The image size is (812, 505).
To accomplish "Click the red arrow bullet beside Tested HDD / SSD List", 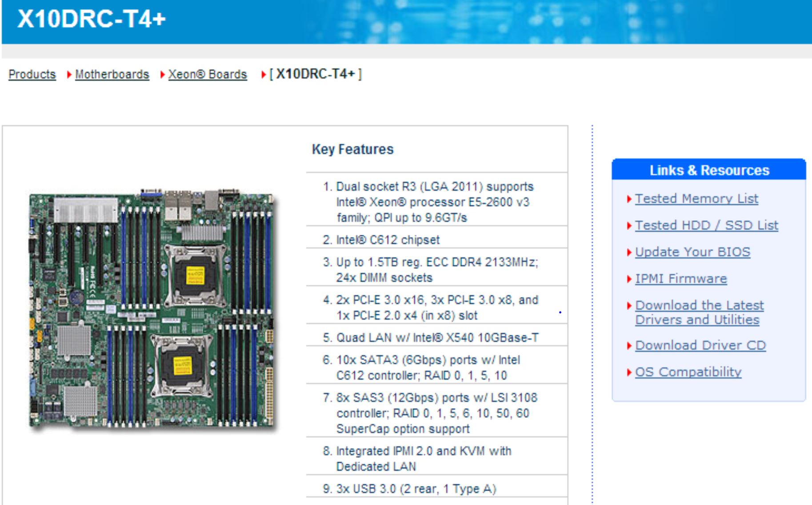I will click(x=629, y=226).
